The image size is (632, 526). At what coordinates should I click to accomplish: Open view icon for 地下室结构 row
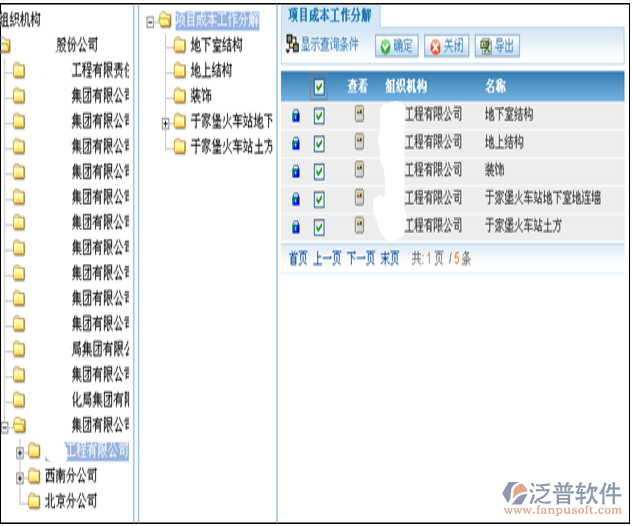click(359, 114)
